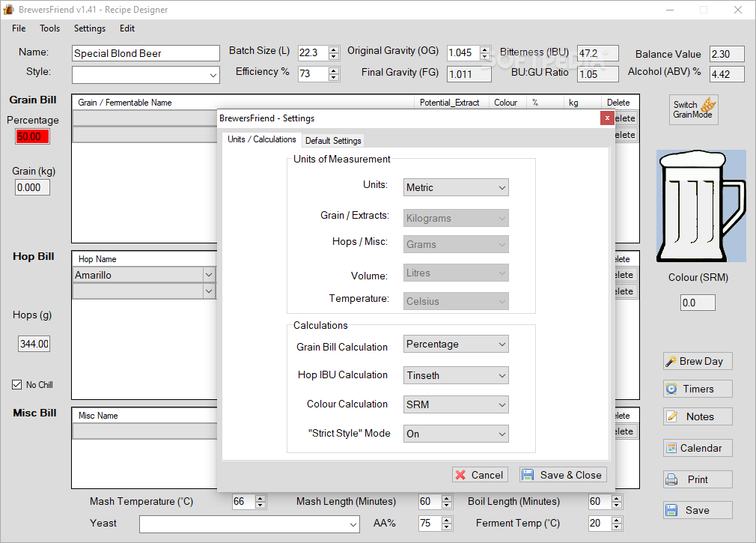Click the Brew Day button
The width and height of the screenshot is (756, 543).
(x=698, y=361)
